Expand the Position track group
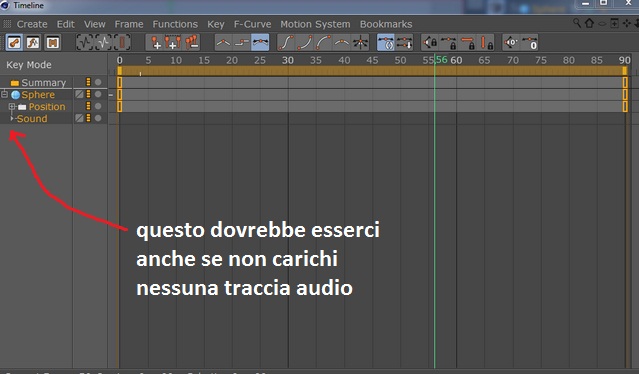 (x=12, y=107)
